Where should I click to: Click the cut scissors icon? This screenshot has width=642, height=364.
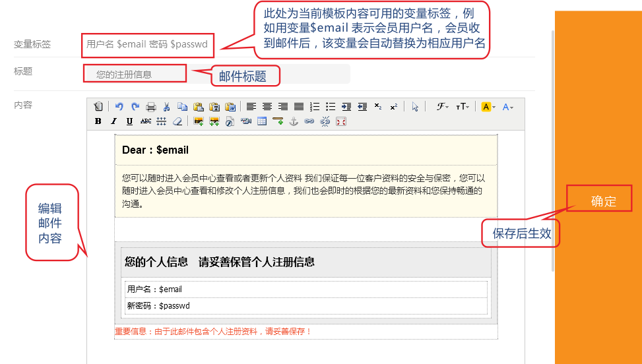tap(167, 107)
